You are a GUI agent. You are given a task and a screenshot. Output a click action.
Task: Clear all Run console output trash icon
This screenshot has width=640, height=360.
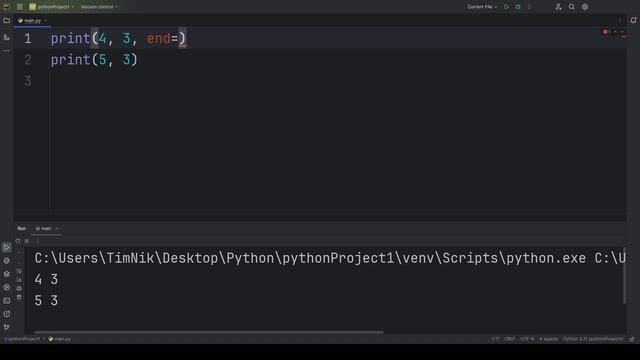[x=19, y=297]
